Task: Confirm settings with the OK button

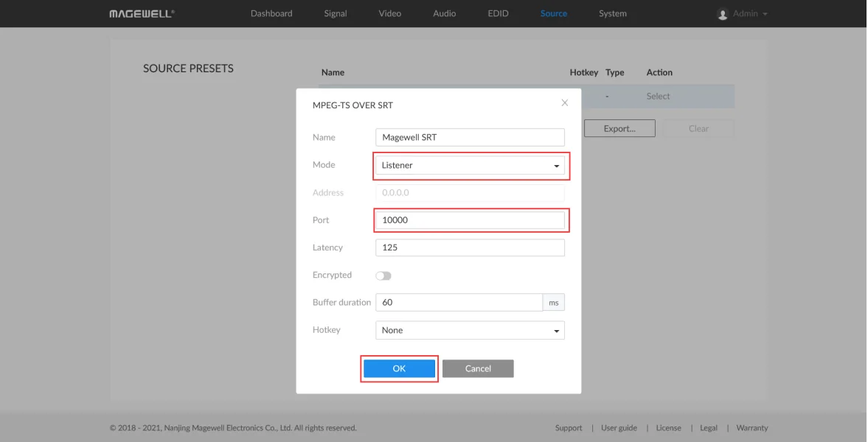Action: click(399, 368)
